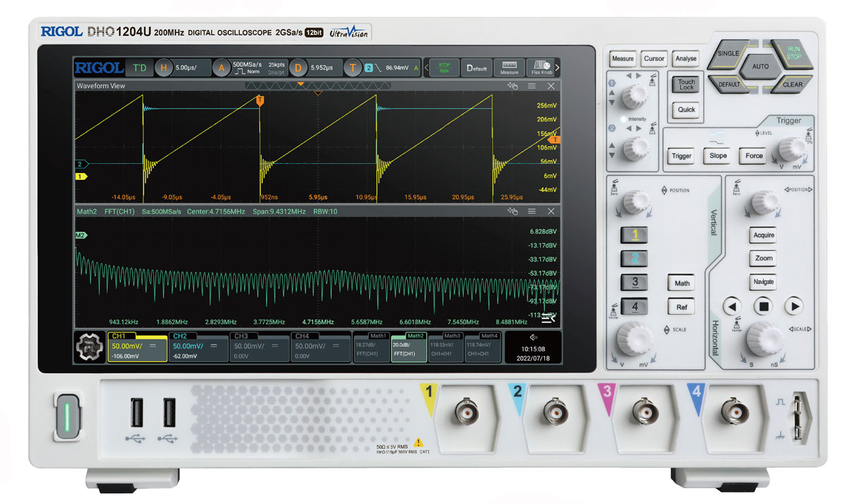Toggle the on-screen STOP/RUN indicator

click(445, 67)
